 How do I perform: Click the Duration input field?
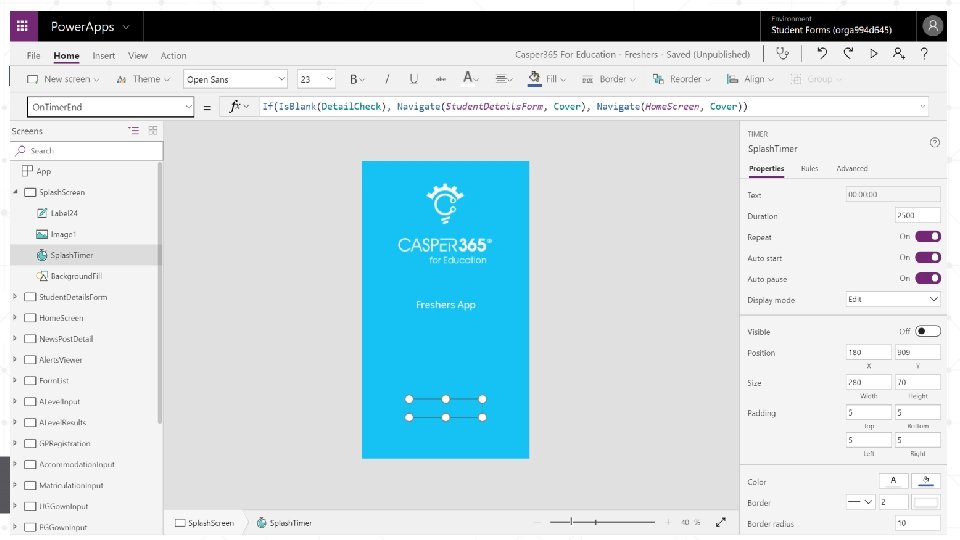pyautogui.click(x=917, y=216)
